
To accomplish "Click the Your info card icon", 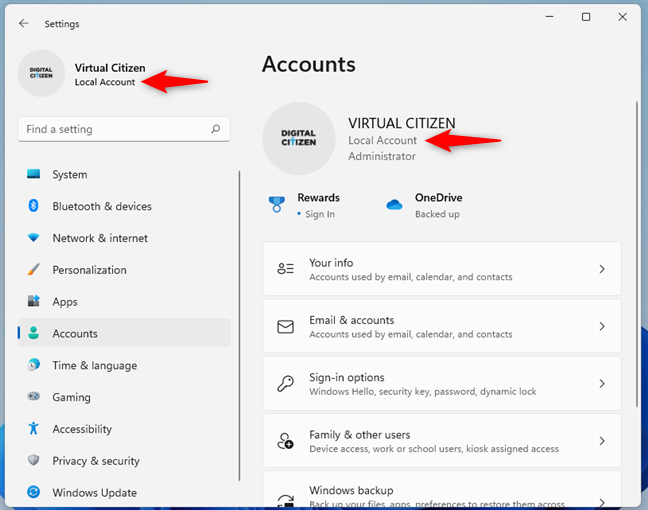I will pos(286,269).
